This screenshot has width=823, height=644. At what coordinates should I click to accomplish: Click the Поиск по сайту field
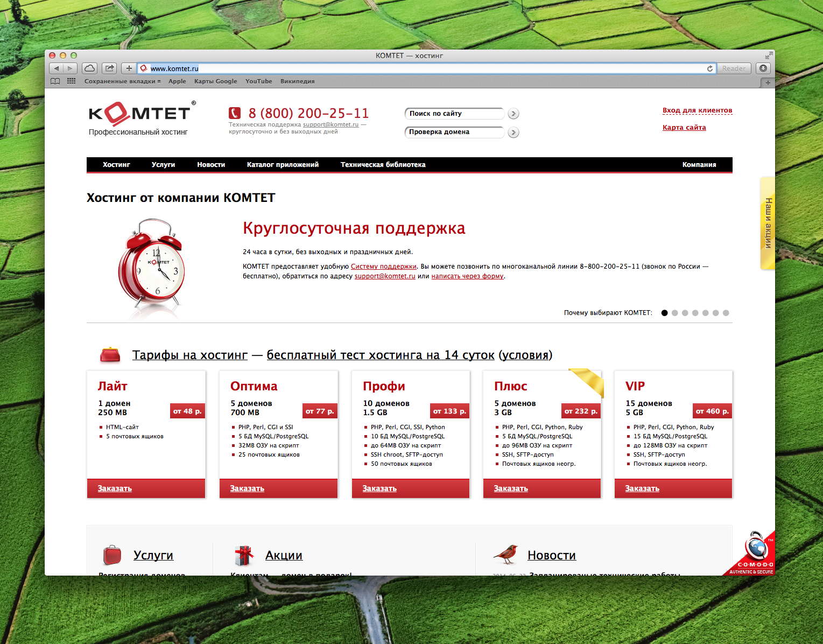click(x=454, y=114)
